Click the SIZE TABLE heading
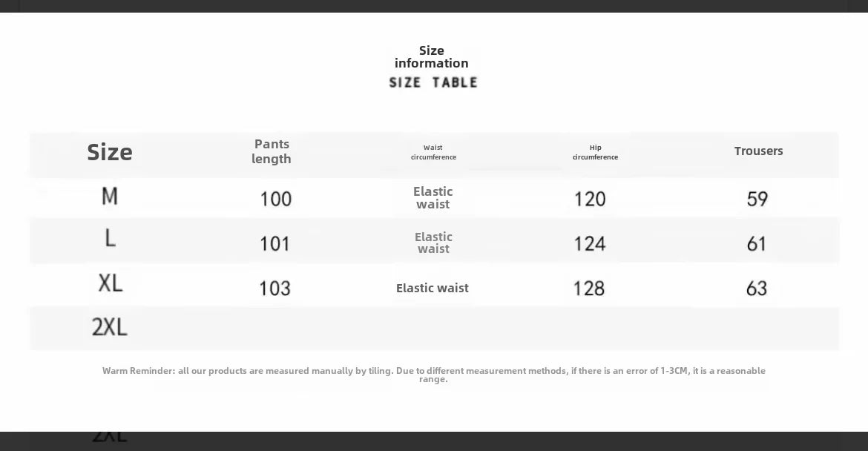Image resolution: width=868 pixels, height=451 pixels. click(433, 82)
